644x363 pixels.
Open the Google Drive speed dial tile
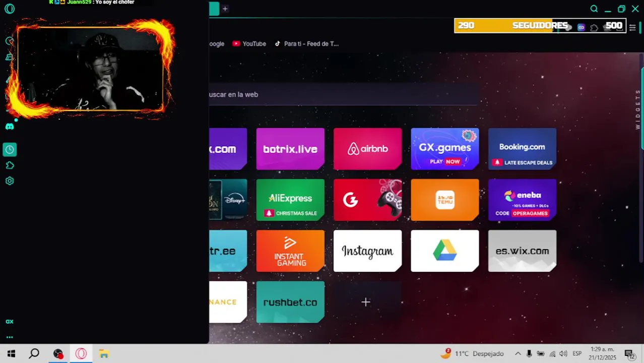point(445,251)
